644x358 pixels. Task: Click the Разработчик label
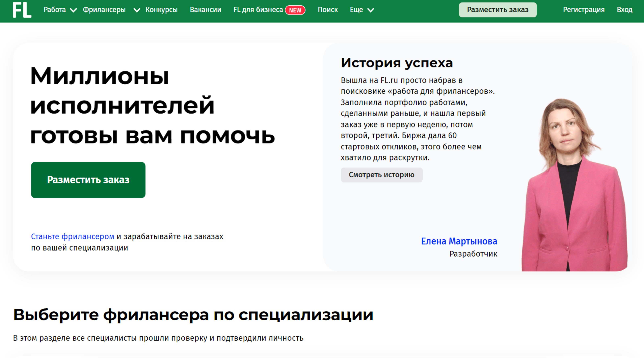coord(473,254)
